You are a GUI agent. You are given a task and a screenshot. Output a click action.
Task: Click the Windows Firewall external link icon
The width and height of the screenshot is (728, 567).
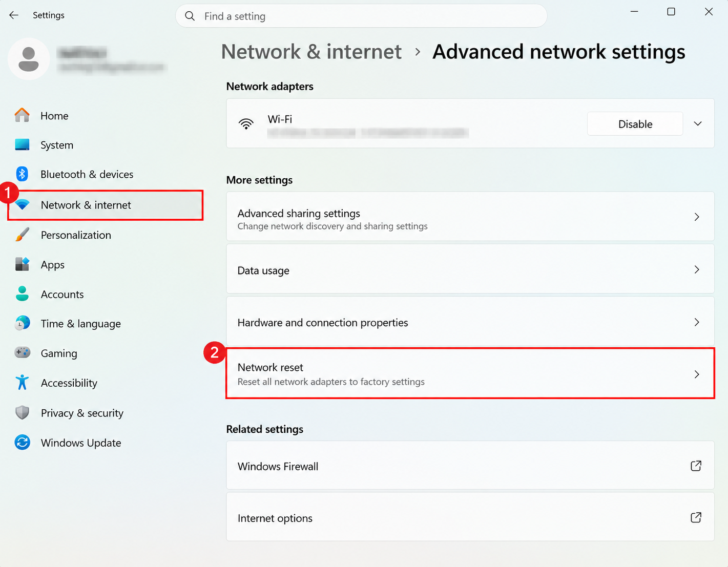click(696, 466)
